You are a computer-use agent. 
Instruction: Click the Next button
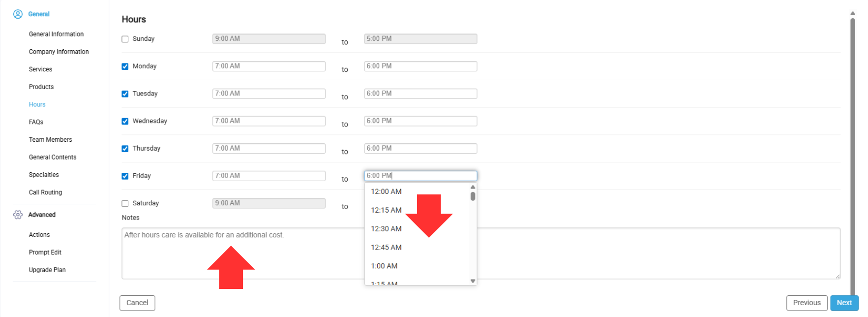[x=844, y=303]
